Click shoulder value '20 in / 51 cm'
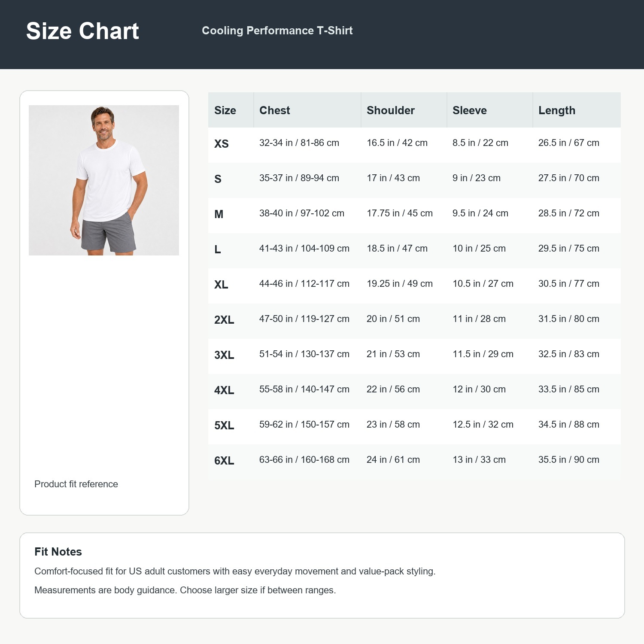The height and width of the screenshot is (644, 644). point(393,319)
